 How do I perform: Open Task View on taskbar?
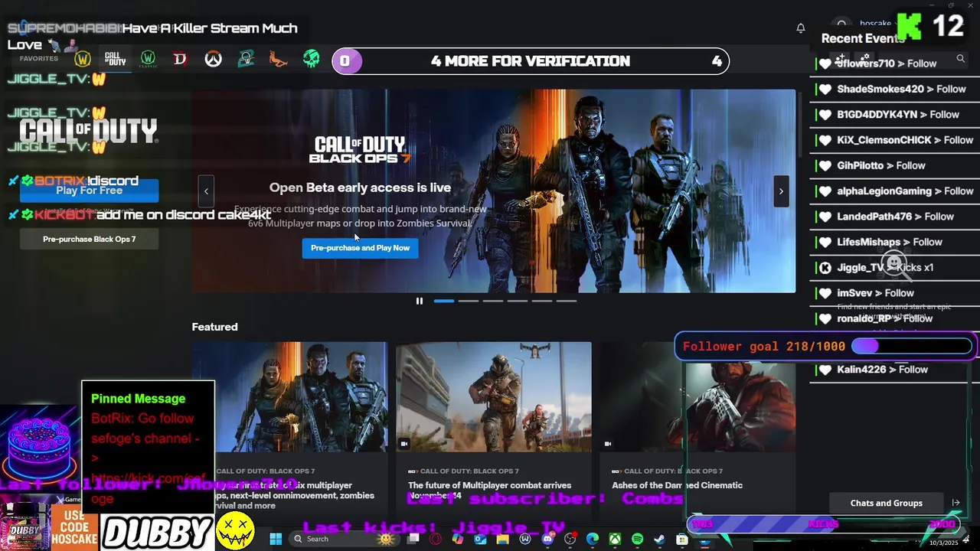click(x=413, y=539)
